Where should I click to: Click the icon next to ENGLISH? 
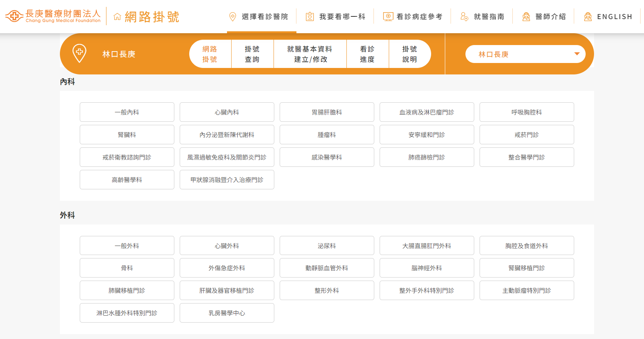click(x=588, y=16)
